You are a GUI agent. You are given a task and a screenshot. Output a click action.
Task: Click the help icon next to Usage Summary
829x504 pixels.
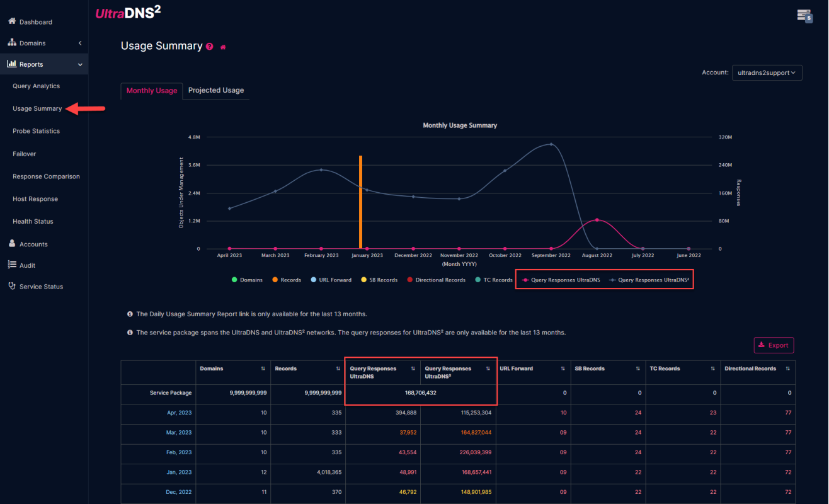[x=209, y=46]
